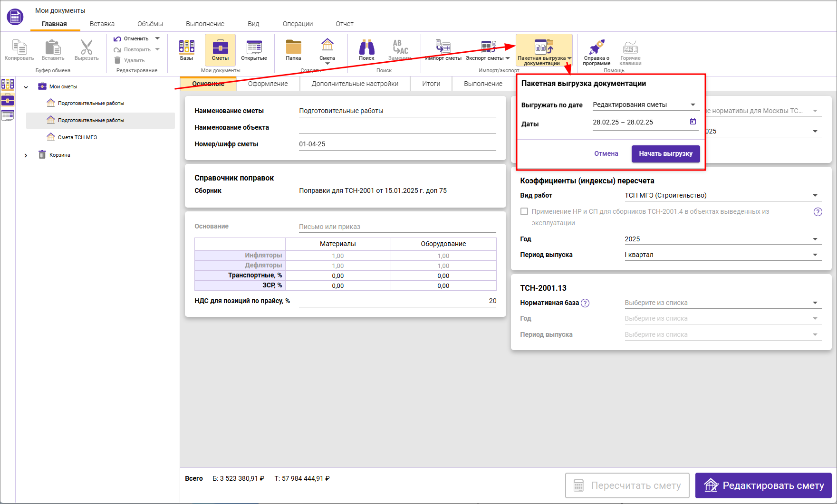Click the Наименование объекта input field

point(397,127)
